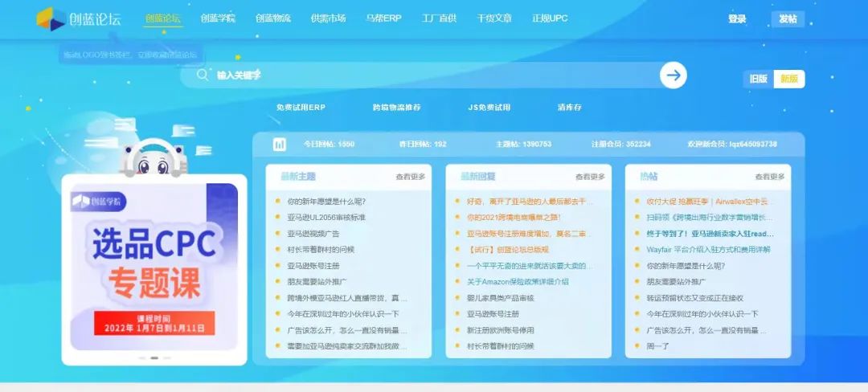868x392 pixels.
Task: Open the 周一了 hot post
Action: click(657, 346)
